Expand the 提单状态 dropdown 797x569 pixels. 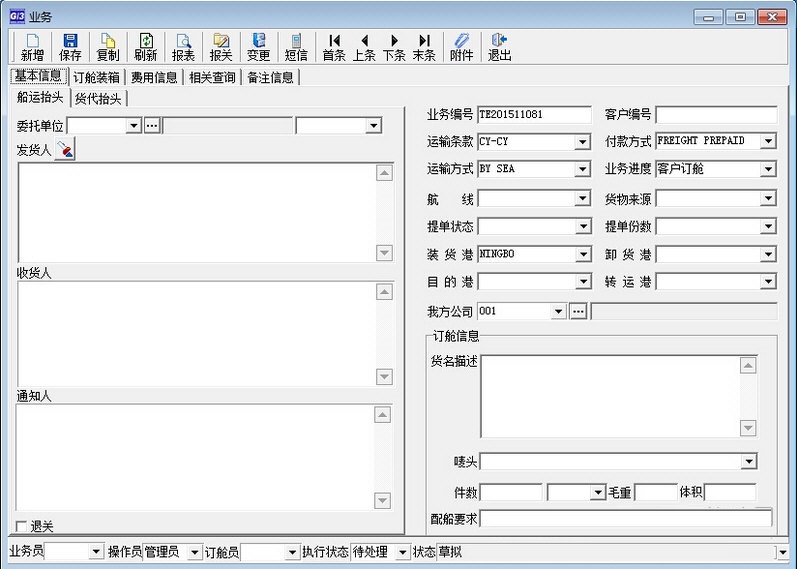583,226
